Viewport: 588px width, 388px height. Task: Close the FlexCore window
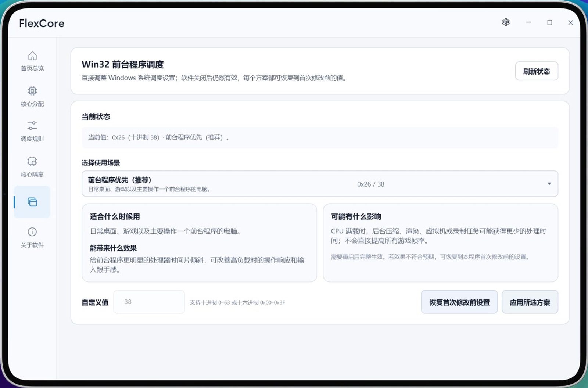(570, 22)
